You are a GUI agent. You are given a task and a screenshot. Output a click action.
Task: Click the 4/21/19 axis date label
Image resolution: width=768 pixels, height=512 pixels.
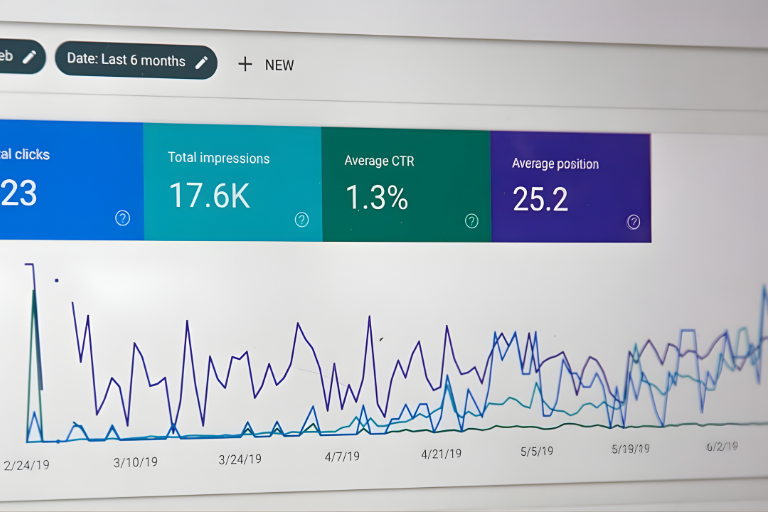(441, 453)
